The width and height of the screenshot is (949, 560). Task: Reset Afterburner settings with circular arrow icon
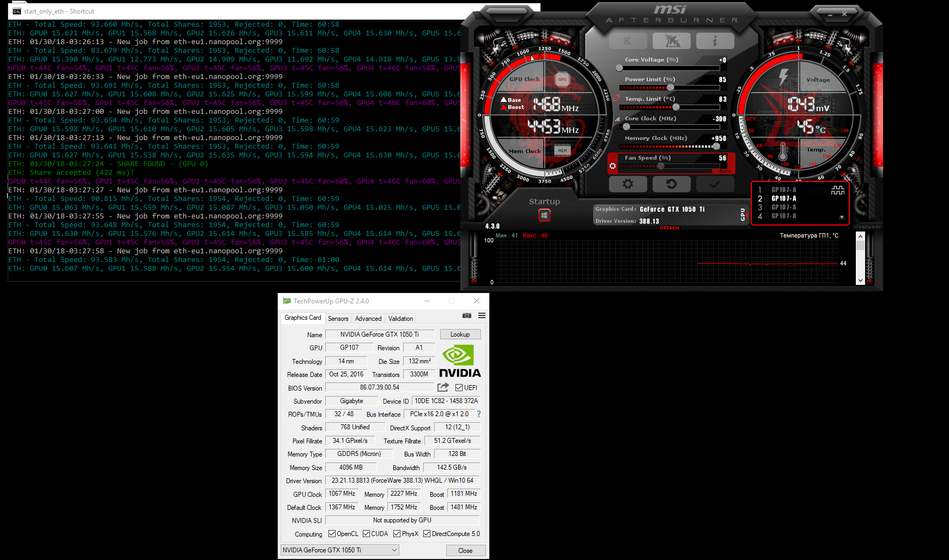[671, 184]
